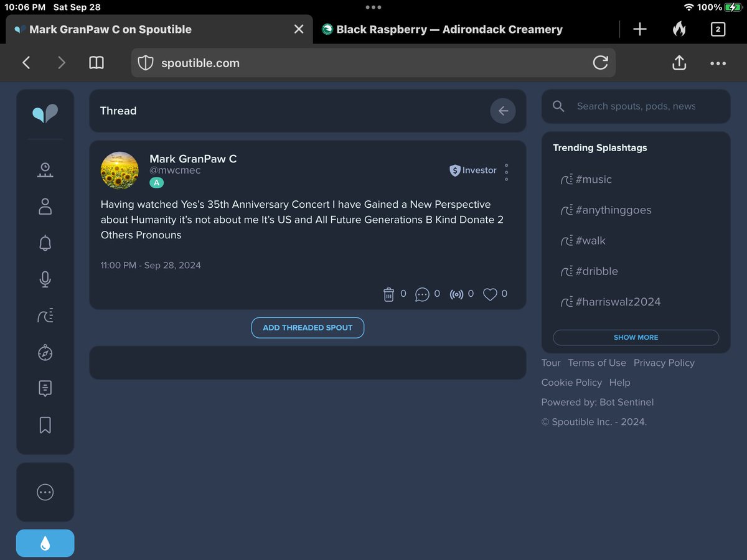Open the Terms of Use link

597,363
